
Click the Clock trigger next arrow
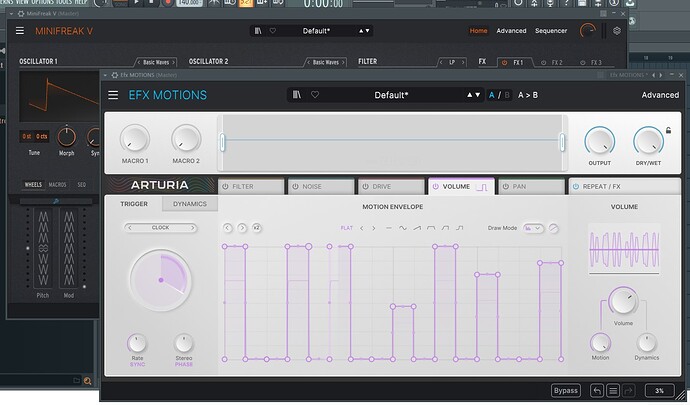pos(192,228)
